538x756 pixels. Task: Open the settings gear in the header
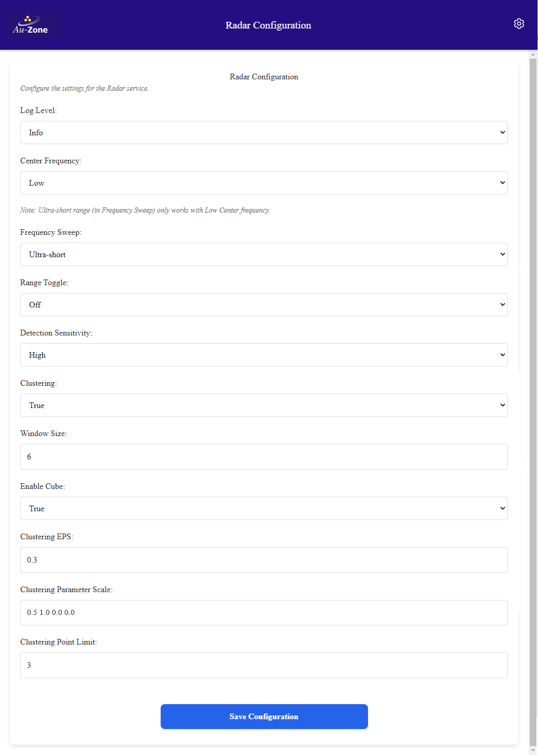tap(519, 23)
